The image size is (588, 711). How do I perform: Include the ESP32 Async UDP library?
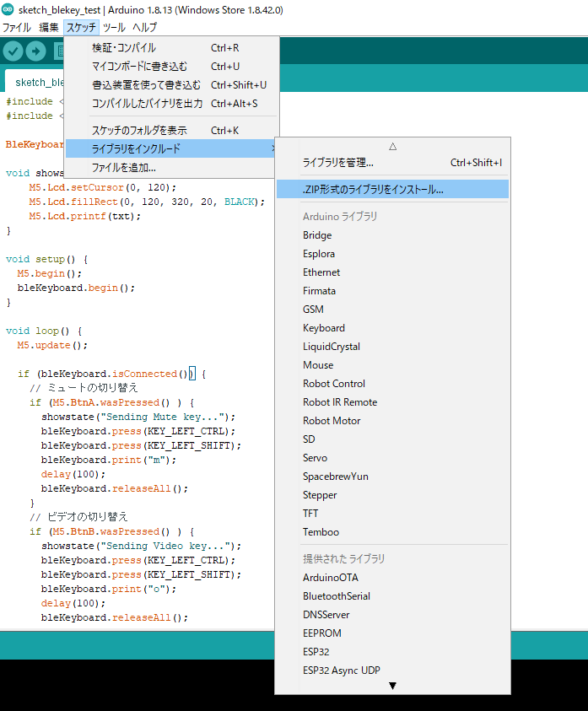(x=392, y=671)
